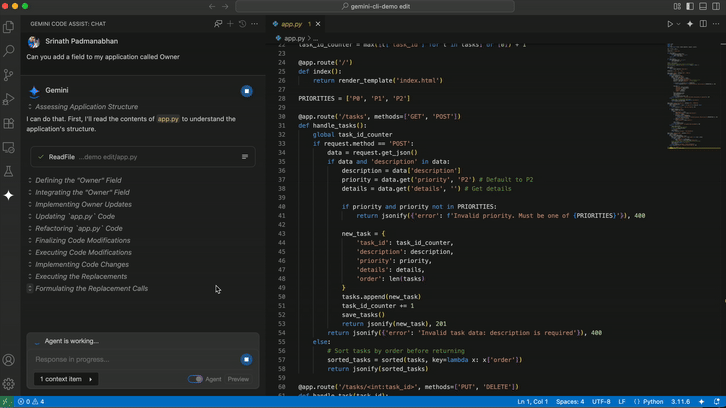Toggle the Agent mode switch
This screenshot has height=408, width=726.
[195, 379]
